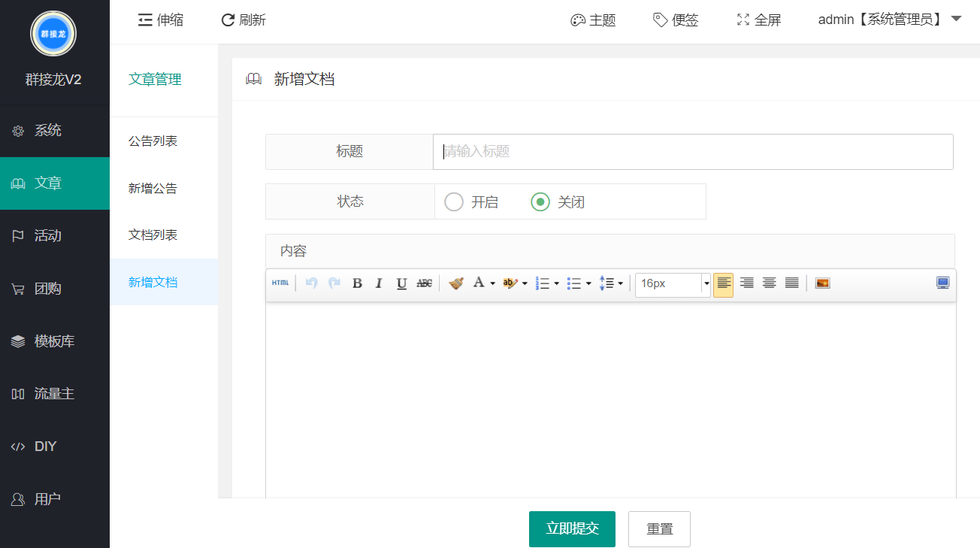This screenshot has width=980, height=548.
Task: Reset the form with 重置 button
Action: (x=659, y=528)
